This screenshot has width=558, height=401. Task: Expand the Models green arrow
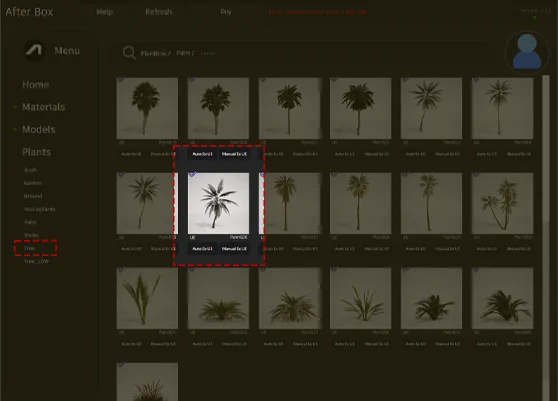[x=15, y=129]
